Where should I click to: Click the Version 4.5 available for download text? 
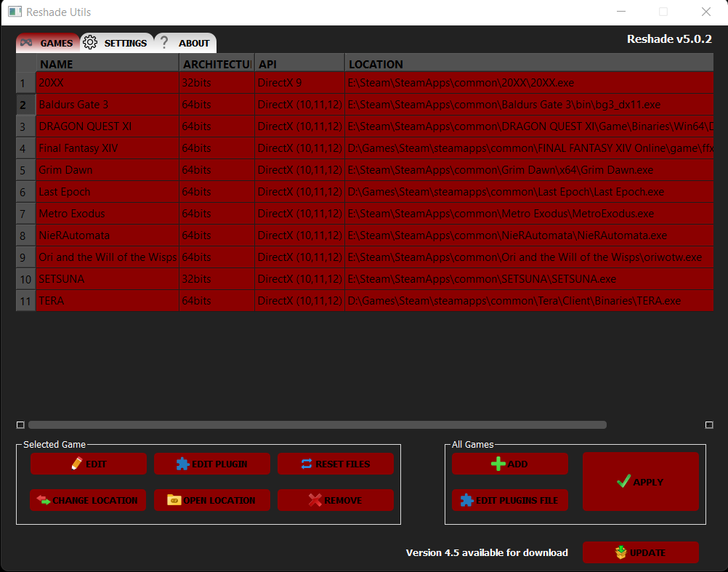coord(487,552)
